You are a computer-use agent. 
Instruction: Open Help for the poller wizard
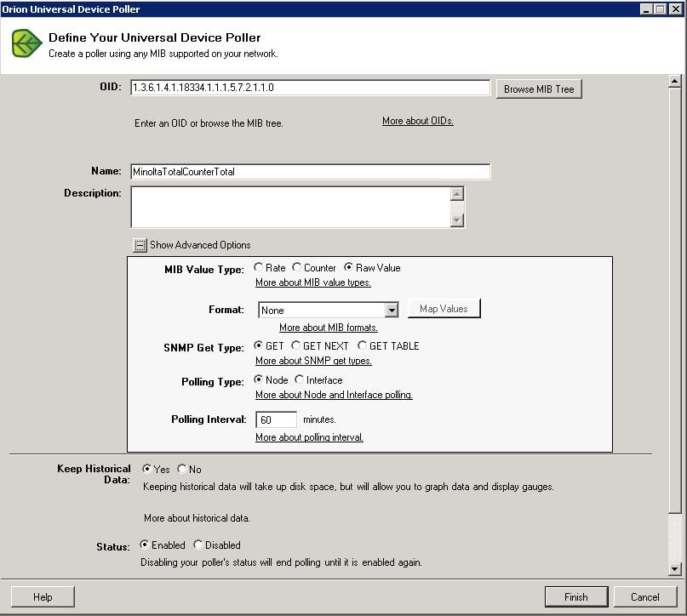[x=43, y=597]
